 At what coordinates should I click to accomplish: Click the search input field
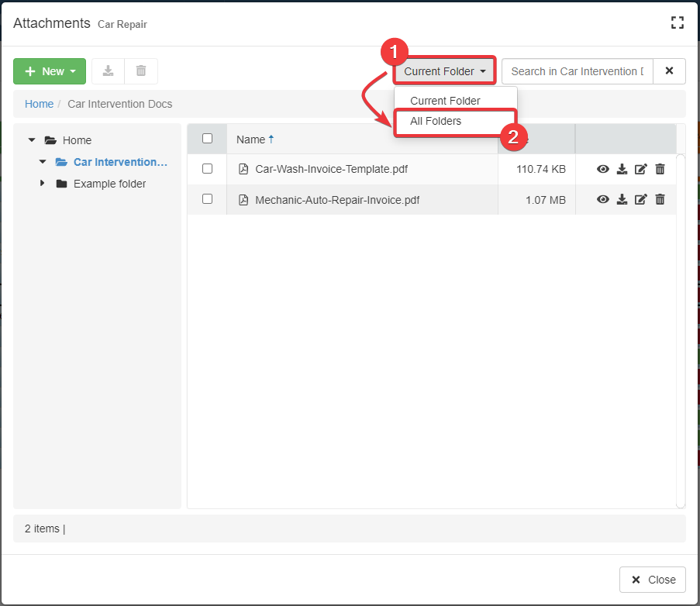coord(577,71)
